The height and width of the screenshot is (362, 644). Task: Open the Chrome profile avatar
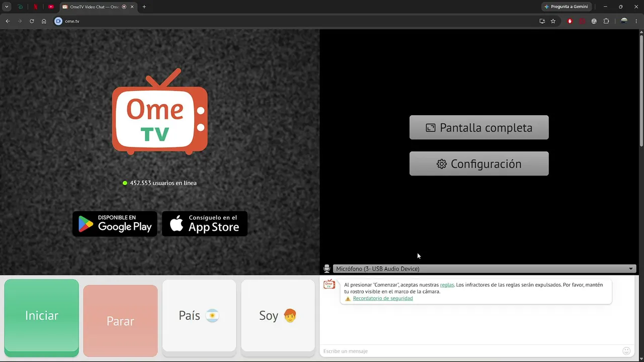624,21
